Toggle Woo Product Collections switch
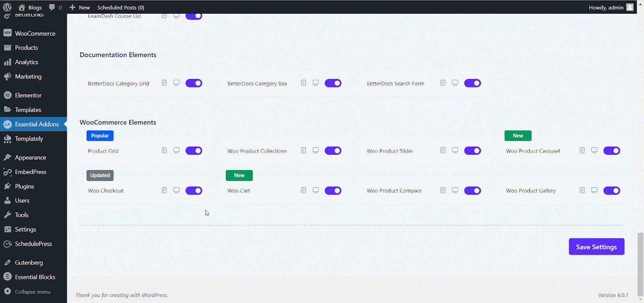The image size is (644, 303). coord(333,151)
